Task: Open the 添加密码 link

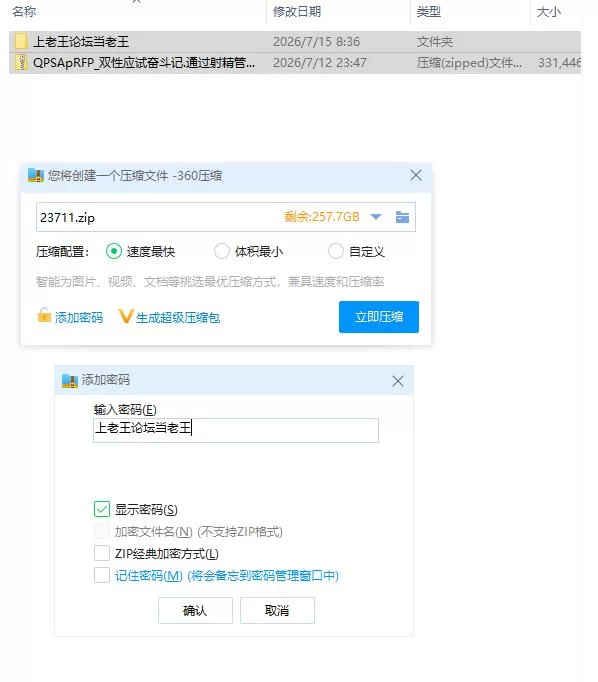Action: [x=79, y=318]
